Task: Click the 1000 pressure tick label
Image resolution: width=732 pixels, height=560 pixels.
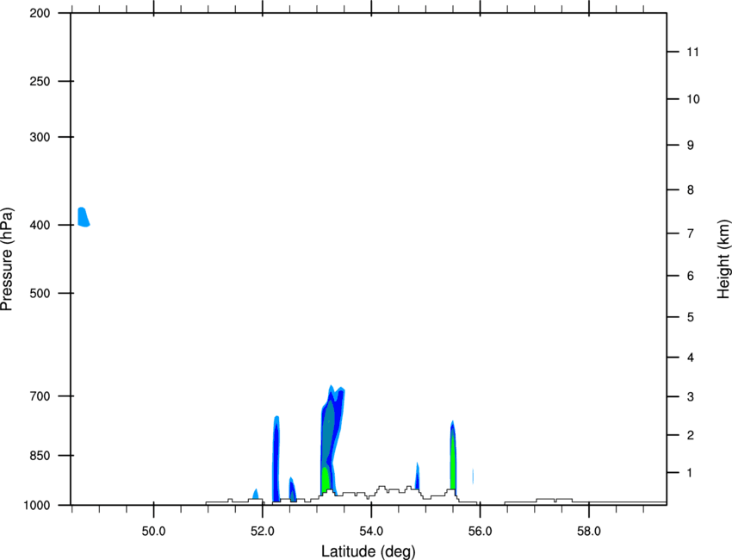Action: (37, 506)
